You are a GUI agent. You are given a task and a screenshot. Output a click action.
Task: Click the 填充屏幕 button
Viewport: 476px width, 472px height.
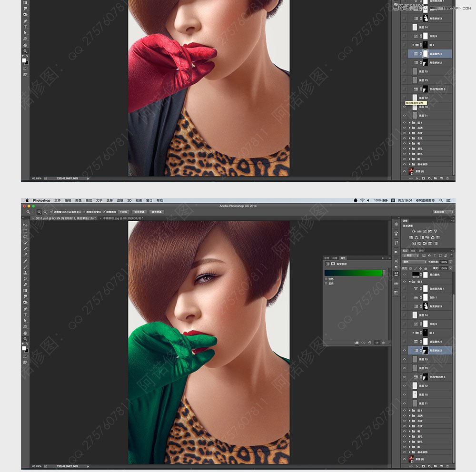tap(157, 212)
